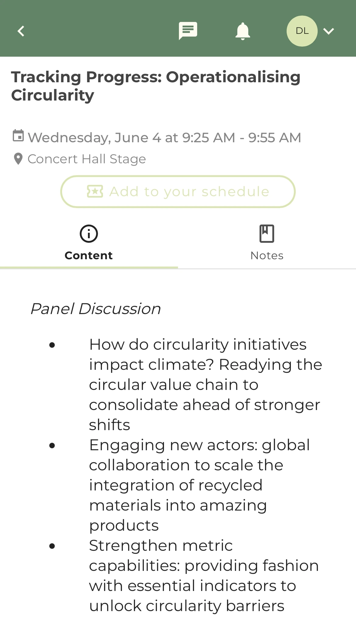This screenshot has width=356, height=644.
Task: Go back using the left arrow
Action: (x=21, y=31)
